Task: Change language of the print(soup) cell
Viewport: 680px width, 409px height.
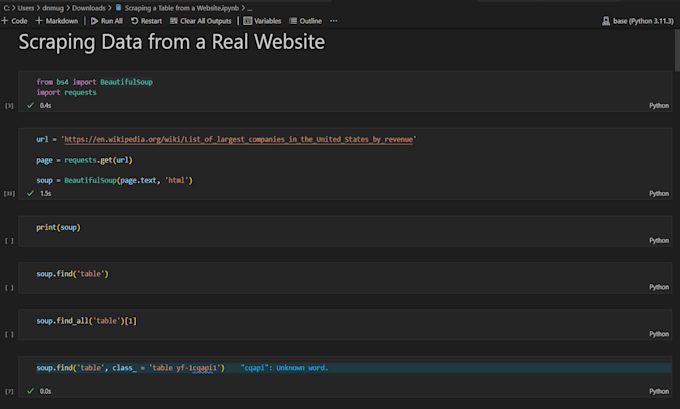Action: (658, 240)
